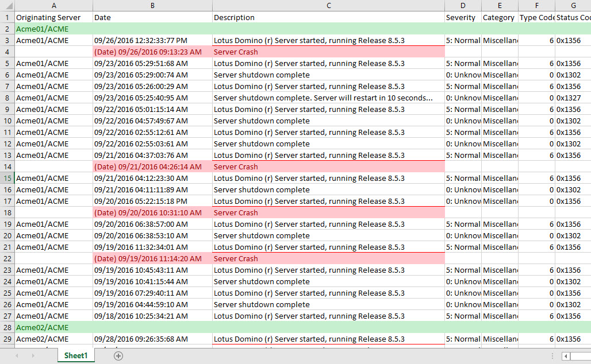Click the 'Severity' header cell
The height and width of the screenshot is (364, 591).
[463, 17]
